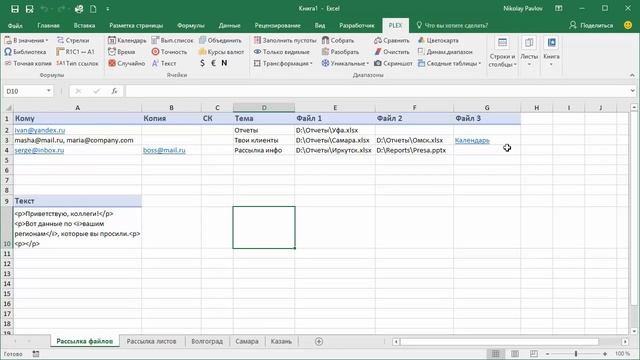Open the PLEX Библиотека formula library
This screenshot has height=360, width=640.
25,52
